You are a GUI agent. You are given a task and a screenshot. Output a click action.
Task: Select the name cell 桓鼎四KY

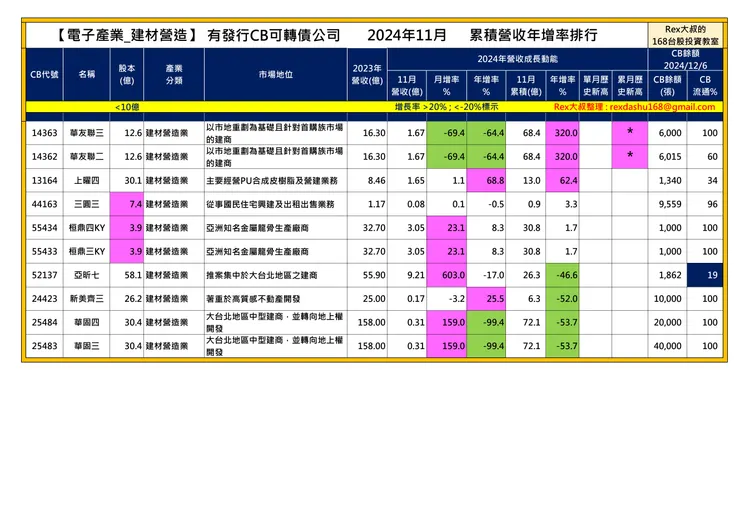click(x=86, y=228)
